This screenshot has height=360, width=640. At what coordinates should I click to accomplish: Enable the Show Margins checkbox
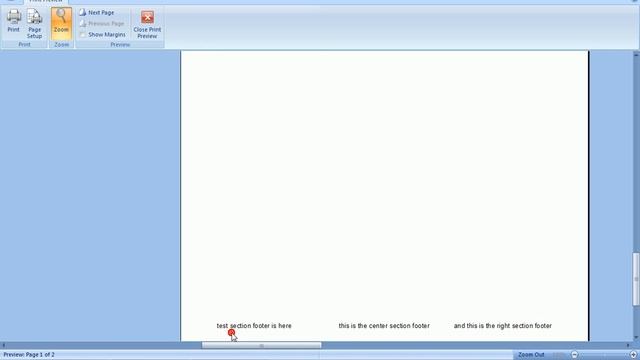82,35
